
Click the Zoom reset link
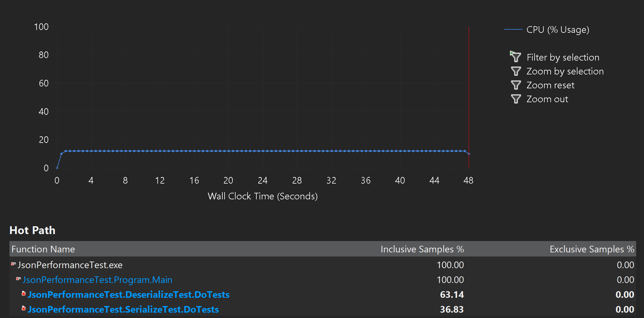(550, 85)
